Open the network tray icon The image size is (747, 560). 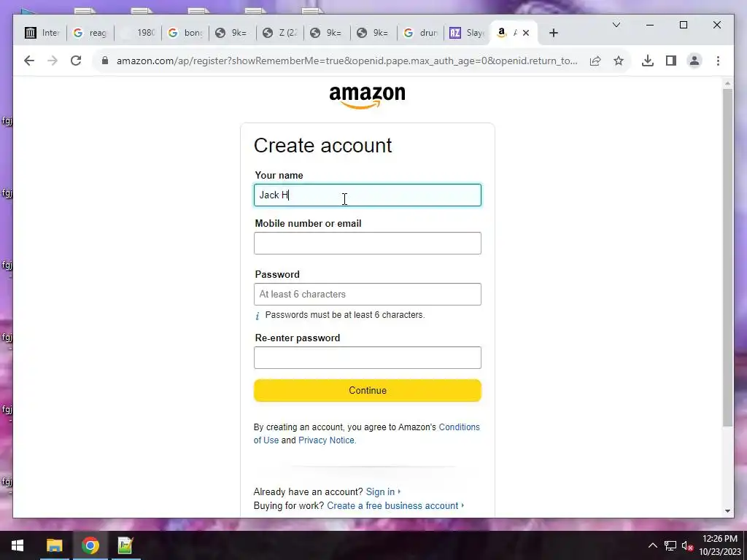[x=670, y=545]
